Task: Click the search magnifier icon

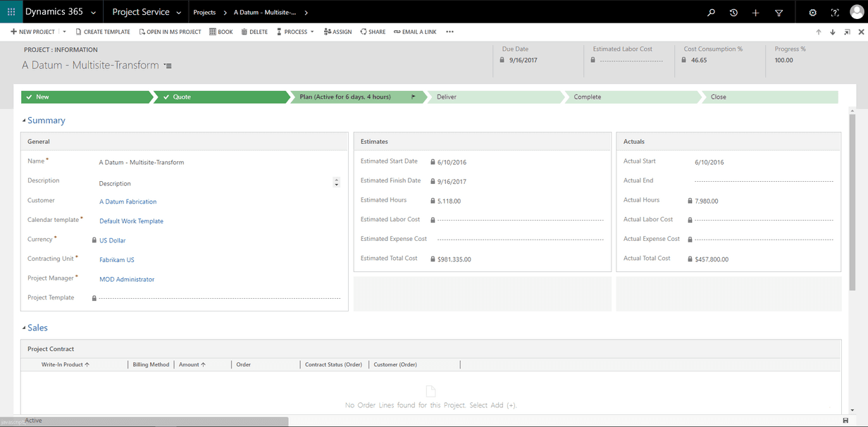Action: (712, 13)
